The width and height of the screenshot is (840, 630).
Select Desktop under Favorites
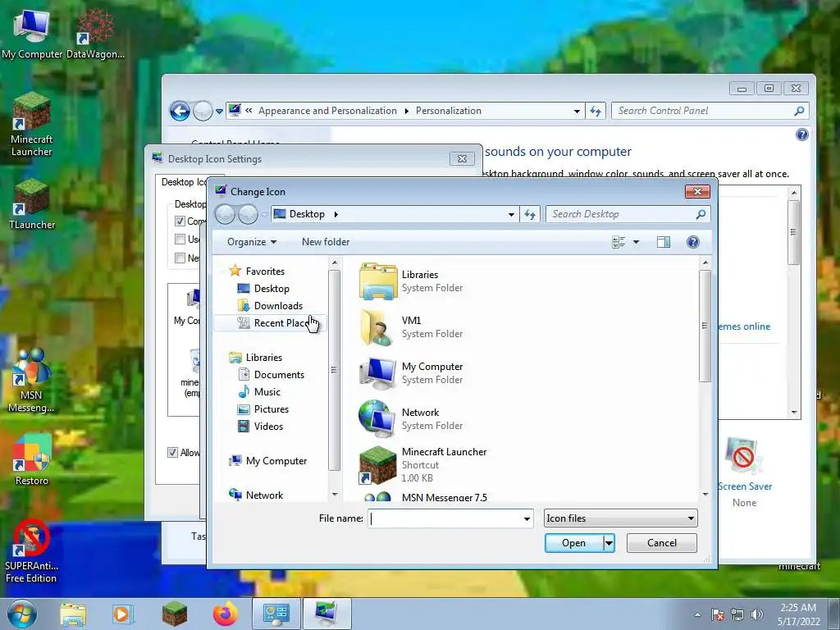(x=272, y=289)
